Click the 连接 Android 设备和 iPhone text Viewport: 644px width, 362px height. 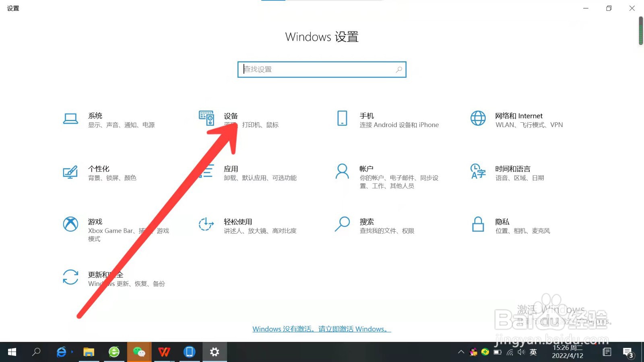pos(399,125)
